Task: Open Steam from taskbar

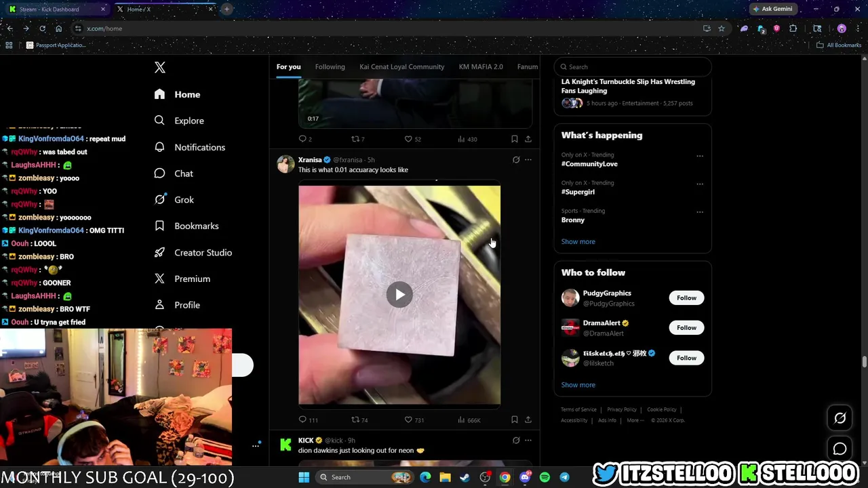Action: tap(465, 477)
